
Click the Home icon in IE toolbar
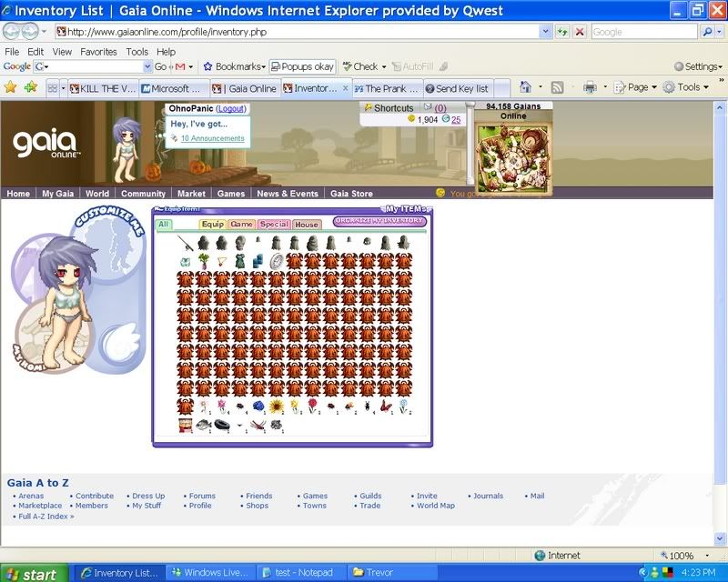(526, 86)
